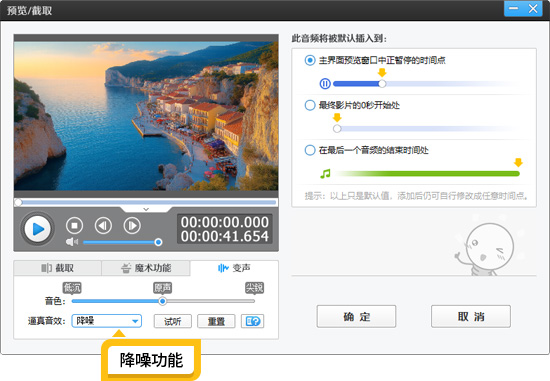
Task: Click the blue play button
Action: coord(38,229)
